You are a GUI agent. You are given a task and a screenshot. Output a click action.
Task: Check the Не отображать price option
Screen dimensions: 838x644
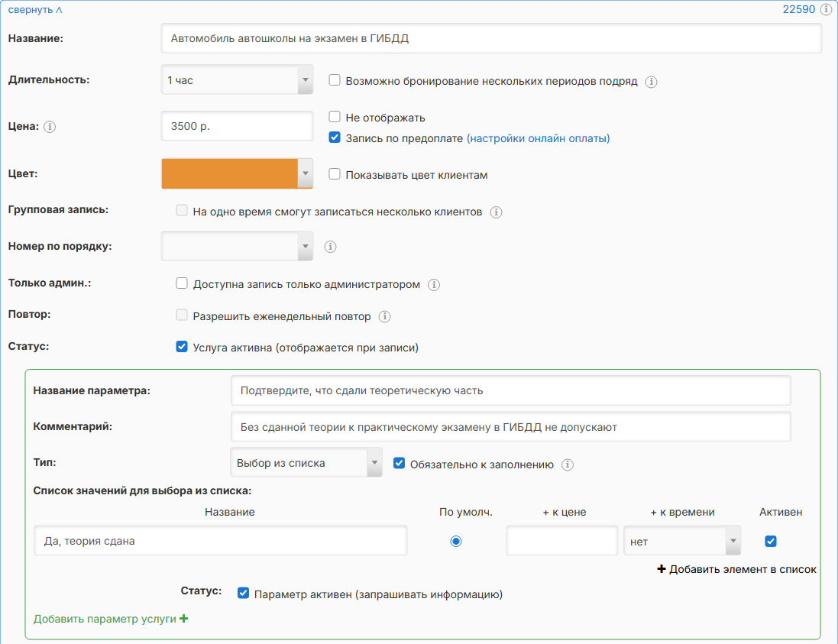(x=335, y=117)
